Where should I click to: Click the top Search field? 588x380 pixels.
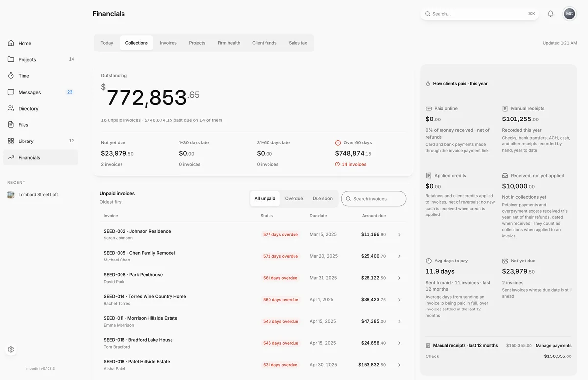(480, 14)
